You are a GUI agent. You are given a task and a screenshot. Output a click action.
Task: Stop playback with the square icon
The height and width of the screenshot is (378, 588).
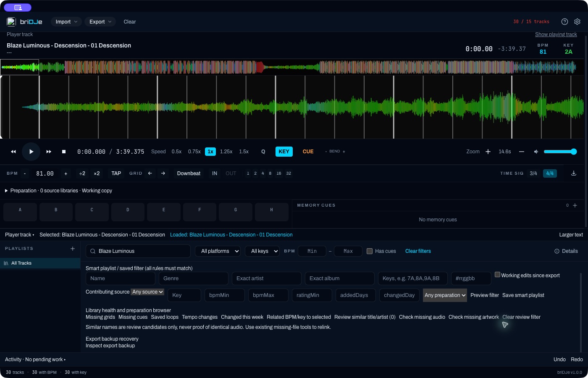[x=64, y=152]
